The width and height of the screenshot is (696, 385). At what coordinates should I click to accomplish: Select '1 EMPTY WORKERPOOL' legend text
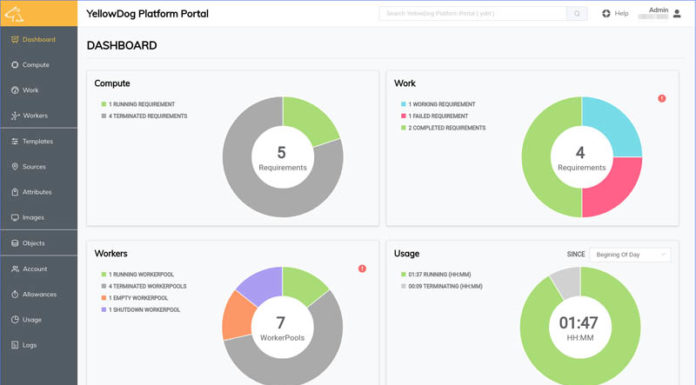138,298
